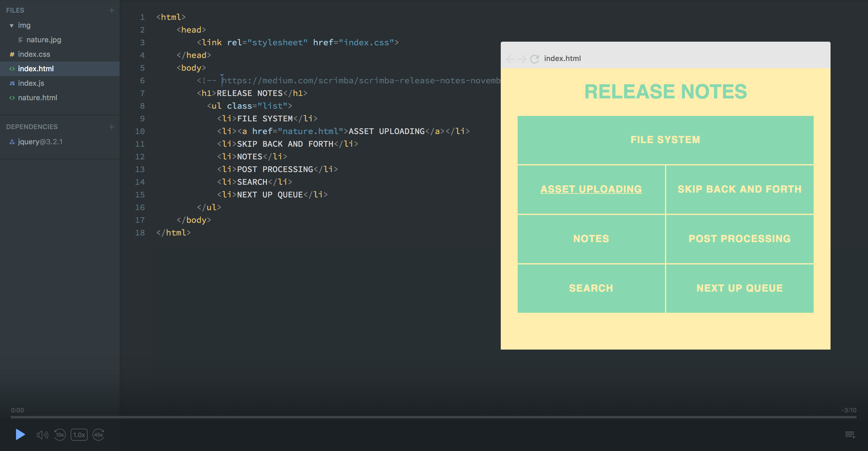Click the preview browser back arrow
The height and width of the screenshot is (451, 868).
pos(510,59)
